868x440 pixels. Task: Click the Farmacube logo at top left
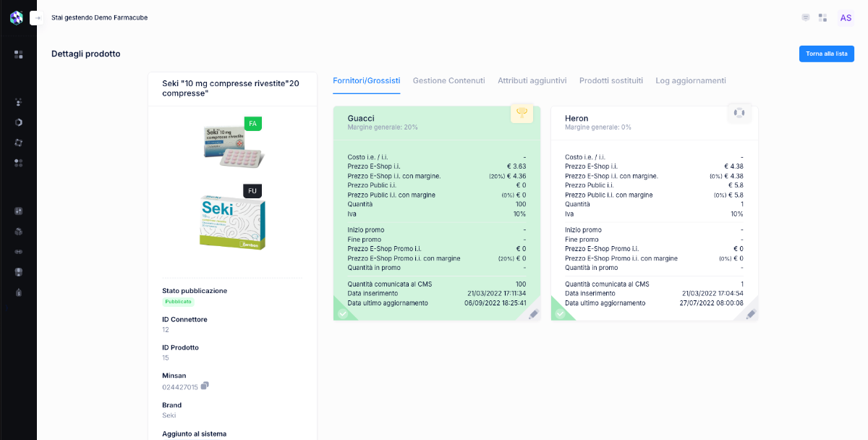[16, 17]
